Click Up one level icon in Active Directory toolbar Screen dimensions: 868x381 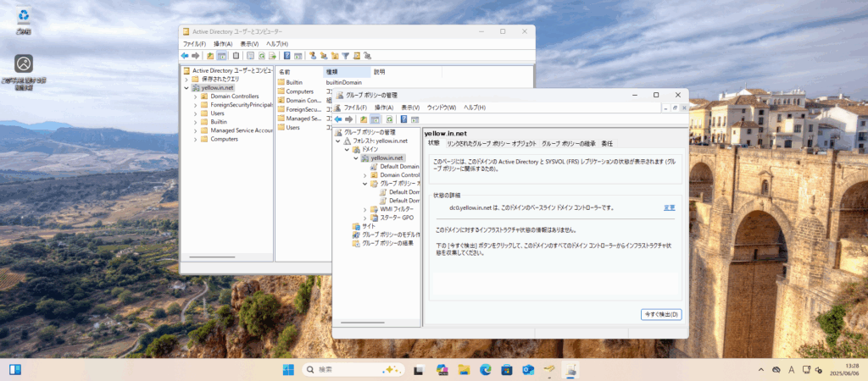click(210, 55)
